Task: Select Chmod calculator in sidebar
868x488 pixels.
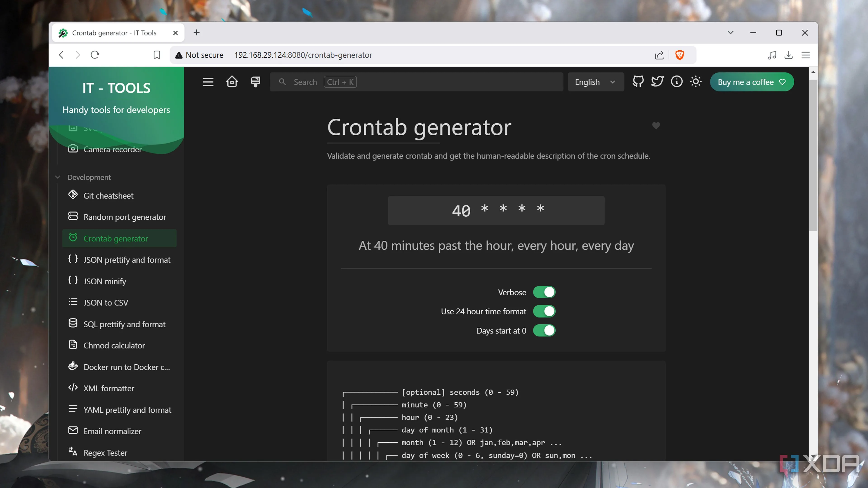Action: [x=114, y=345]
